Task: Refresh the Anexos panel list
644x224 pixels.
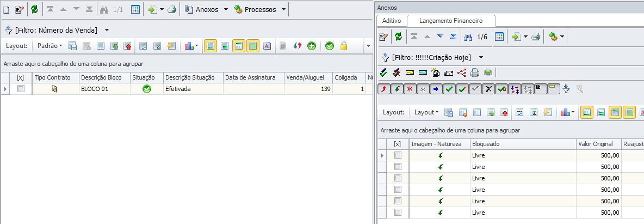Action: (x=398, y=37)
